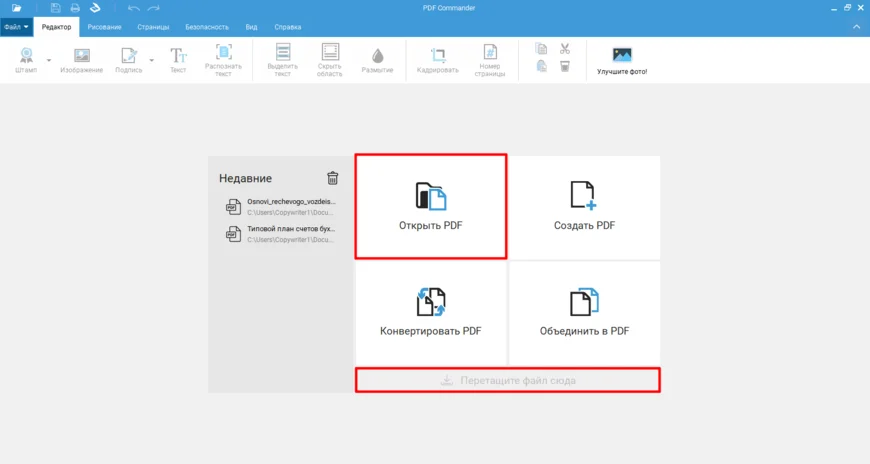Viewport: 870px width, 464px height.
Task: Click the Открыть PDF tile
Action: tap(431, 206)
